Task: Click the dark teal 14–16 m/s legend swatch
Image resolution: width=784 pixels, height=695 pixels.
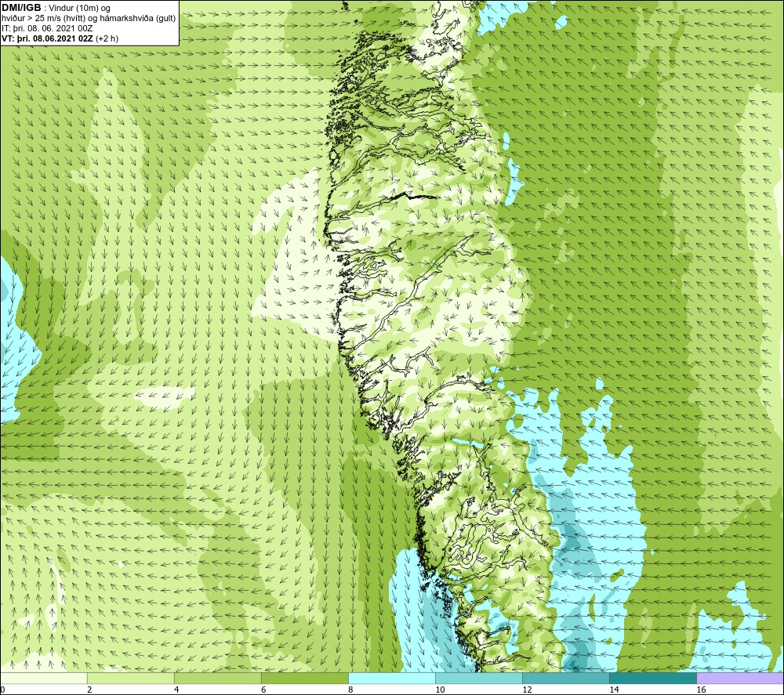Action: 653,678
